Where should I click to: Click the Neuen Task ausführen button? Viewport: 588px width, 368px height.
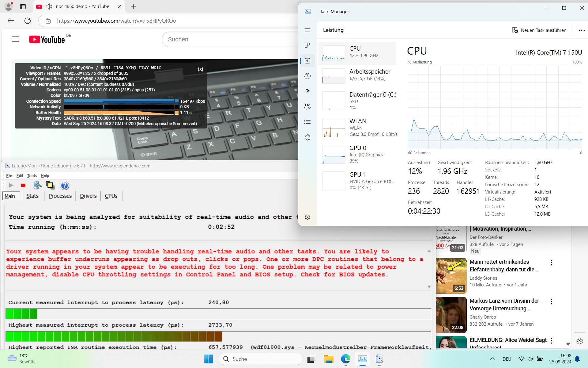click(539, 30)
